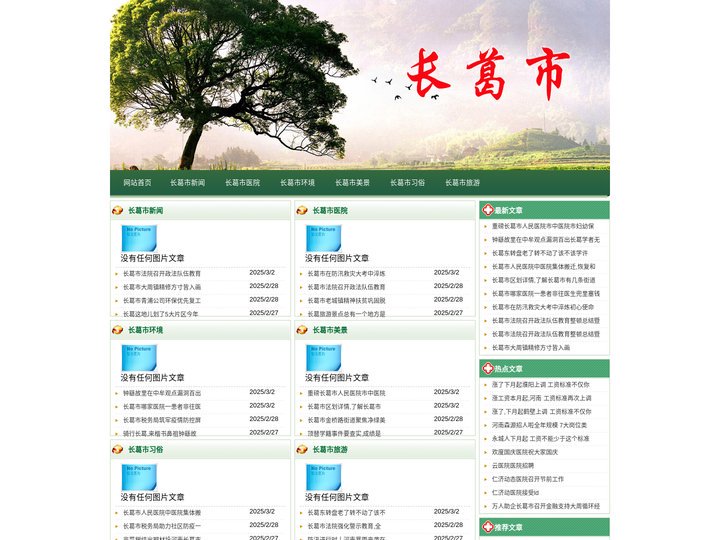Viewport: 720px width, 540px height.
Task: Click the 2025/3/2 date beside 长葛市法院召开政法队伍教育 in news
Action: pyautogui.click(x=262, y=272)
